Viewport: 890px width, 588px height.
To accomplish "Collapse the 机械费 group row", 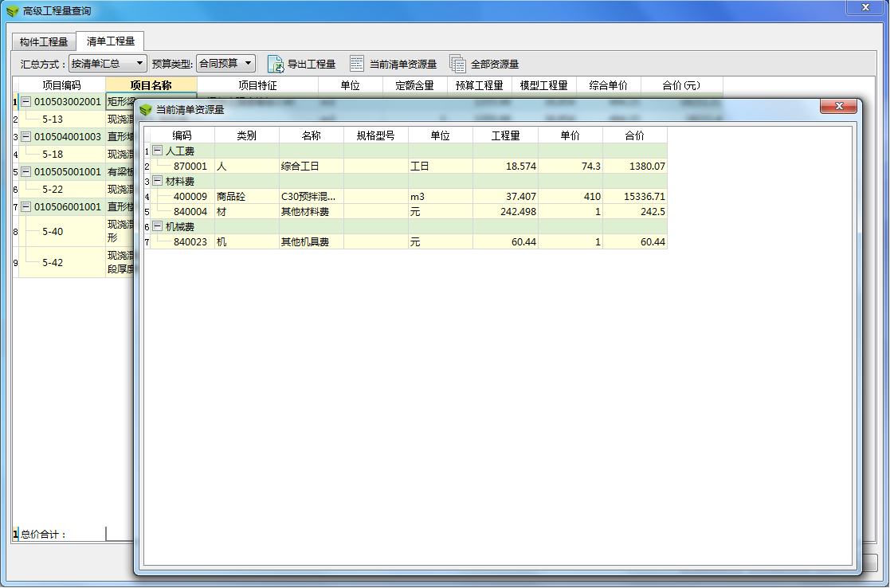I will coord(158,226).
